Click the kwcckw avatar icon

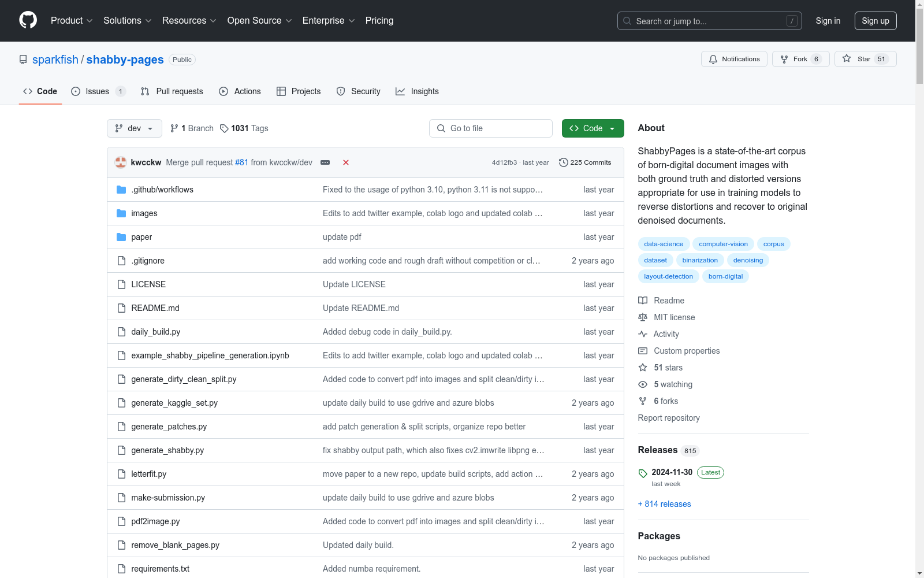tap(121, 162)
